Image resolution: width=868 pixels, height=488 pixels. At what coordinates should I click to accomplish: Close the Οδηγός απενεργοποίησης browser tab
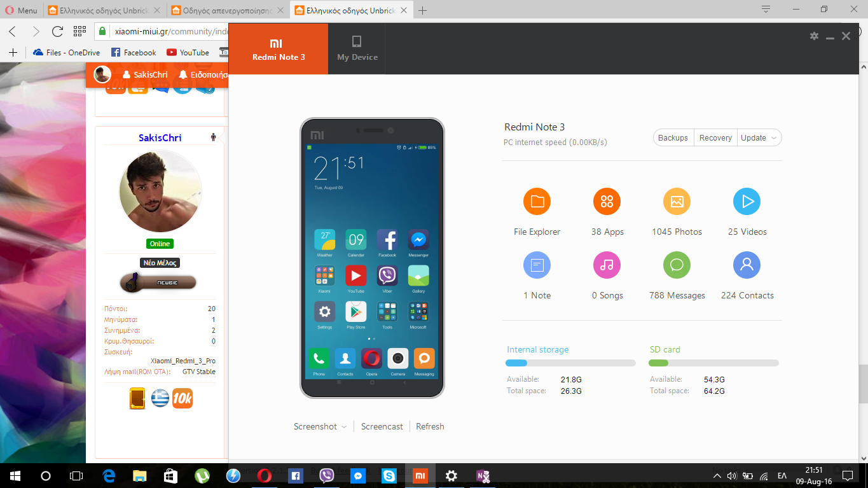(x=282, y=10)
